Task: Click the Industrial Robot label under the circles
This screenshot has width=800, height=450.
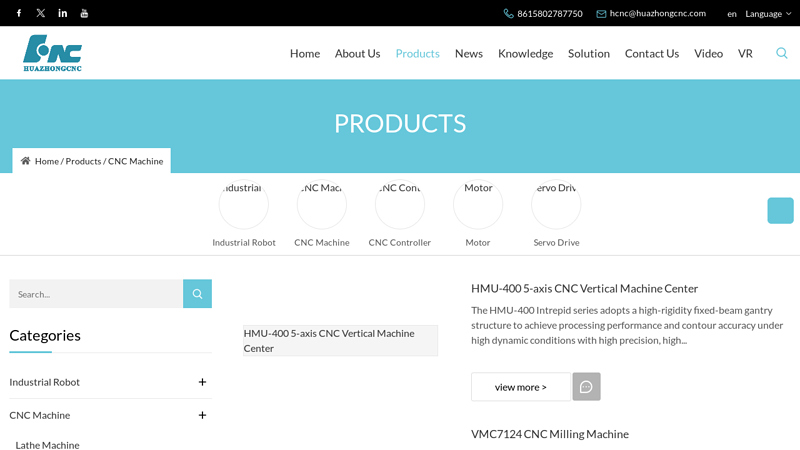Action: [244, 242]
